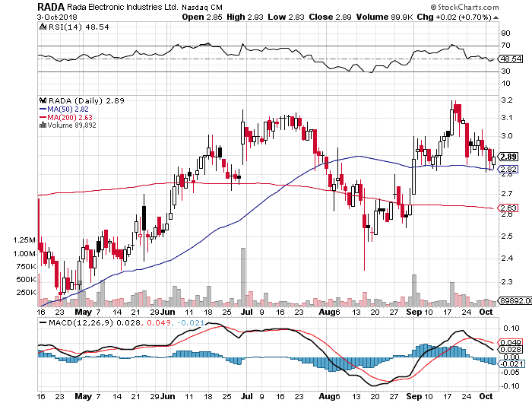Click the Low 2.83 value
Screen dimensions: 532x403
click(x=286, y=17)
